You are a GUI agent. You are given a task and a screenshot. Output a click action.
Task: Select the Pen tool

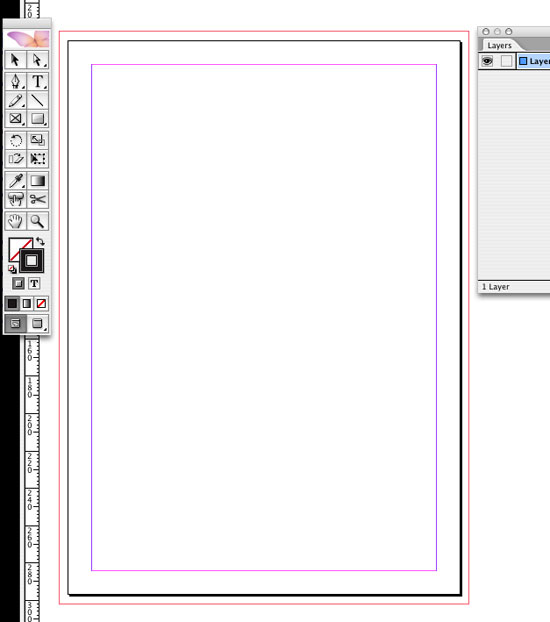[15, 81]
